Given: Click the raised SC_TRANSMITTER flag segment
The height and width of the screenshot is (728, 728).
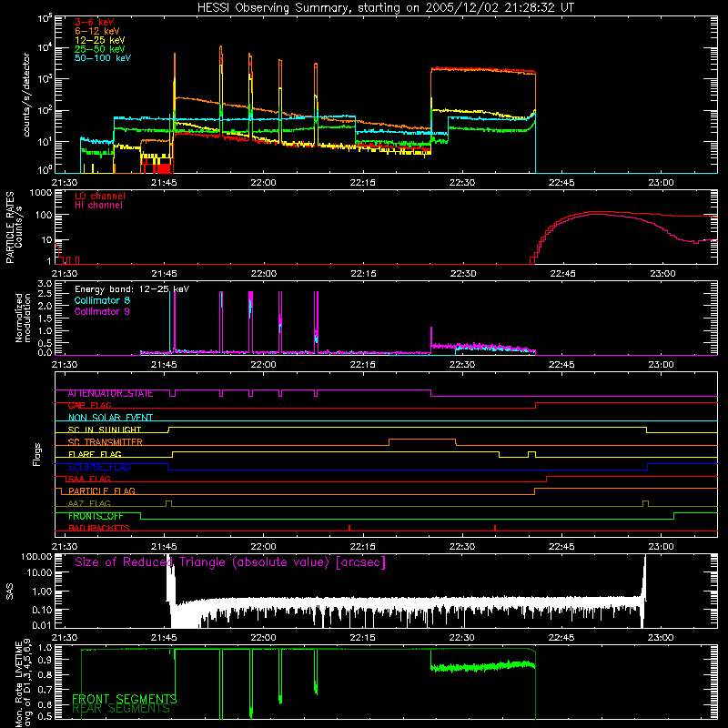Looking at the screenshot, I should tap(422, 440).
